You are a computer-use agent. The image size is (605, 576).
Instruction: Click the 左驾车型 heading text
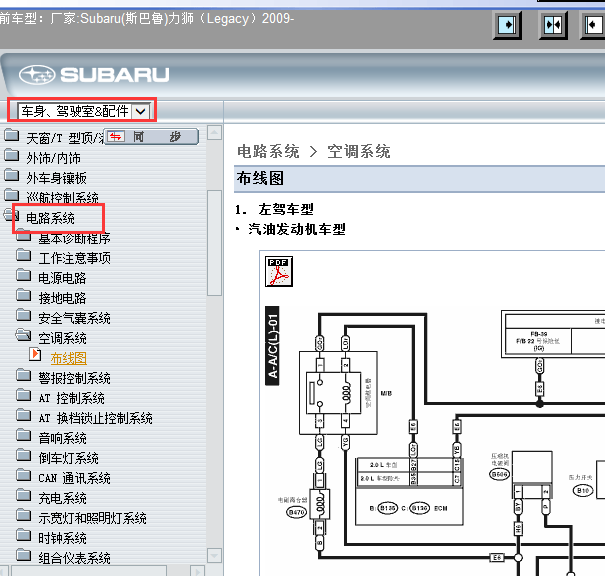point(286,209)
